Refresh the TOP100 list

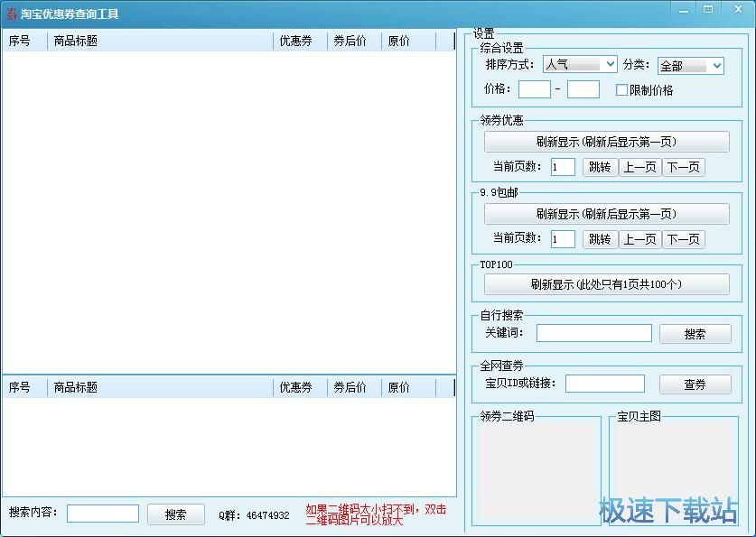[x=607, y=284]
